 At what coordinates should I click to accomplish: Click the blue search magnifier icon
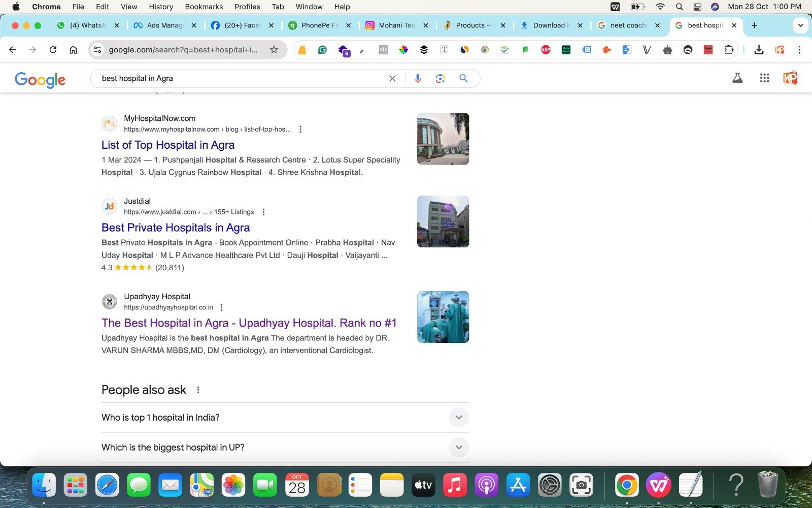tap(463, 78)
